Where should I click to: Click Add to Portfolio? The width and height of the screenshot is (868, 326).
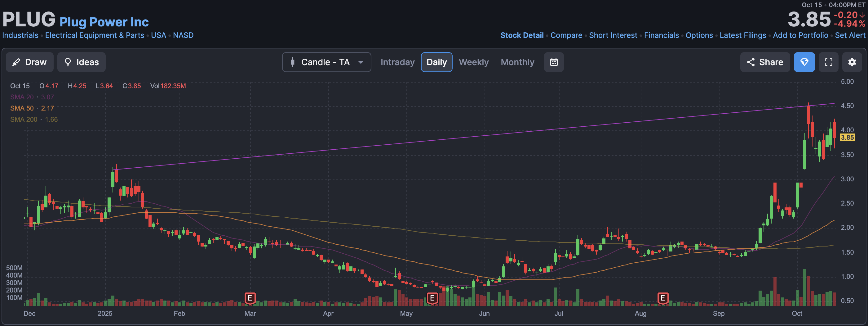click(800, 35)
